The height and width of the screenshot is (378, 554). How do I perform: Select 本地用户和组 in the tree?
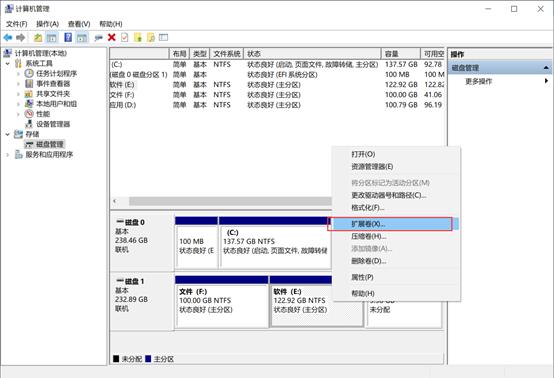57,104
